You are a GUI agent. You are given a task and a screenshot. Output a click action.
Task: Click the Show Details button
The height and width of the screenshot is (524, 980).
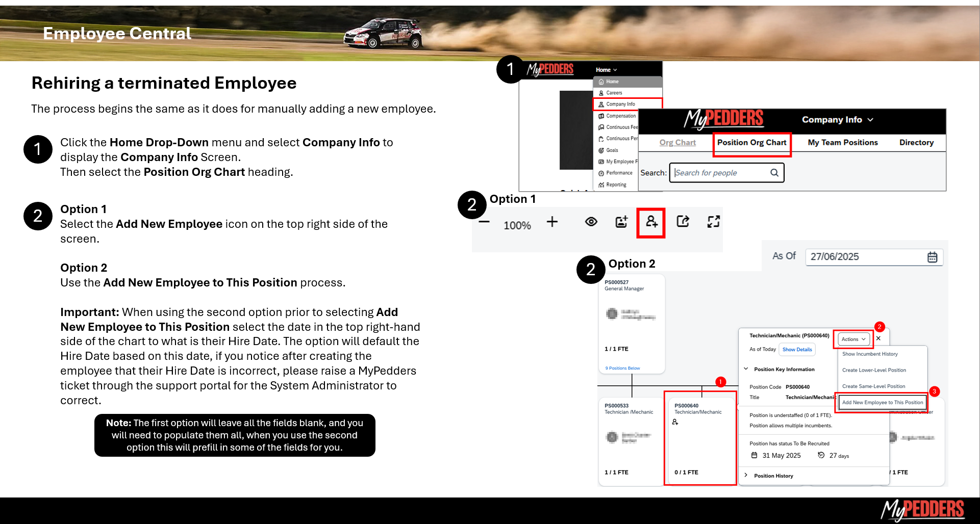[797, 350]
